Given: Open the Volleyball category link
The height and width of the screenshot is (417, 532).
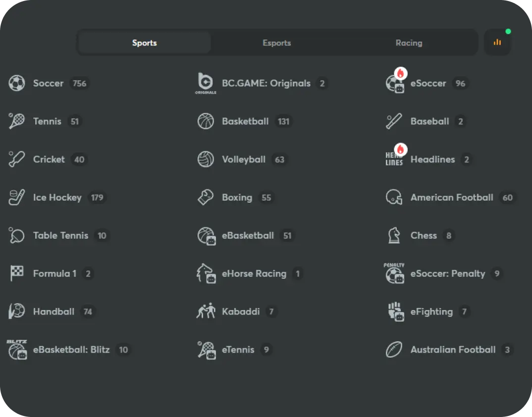Looking at the screenshot, I should 244,159.
